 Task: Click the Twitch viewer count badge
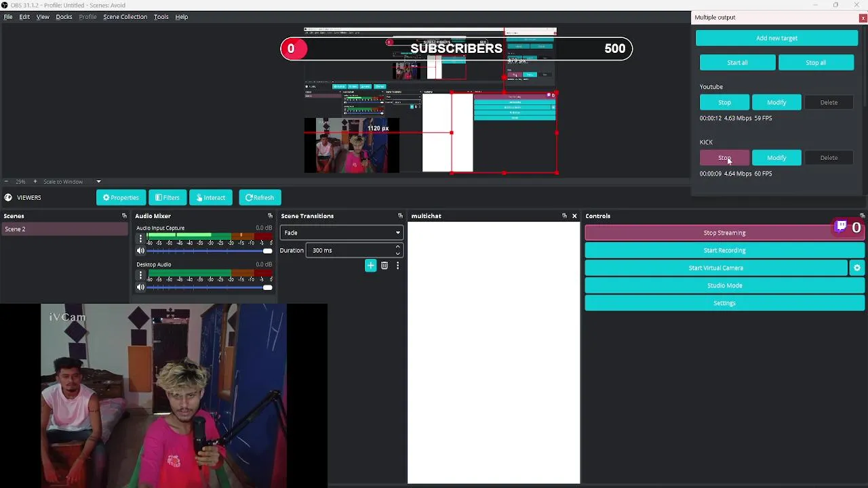(848, 227)
